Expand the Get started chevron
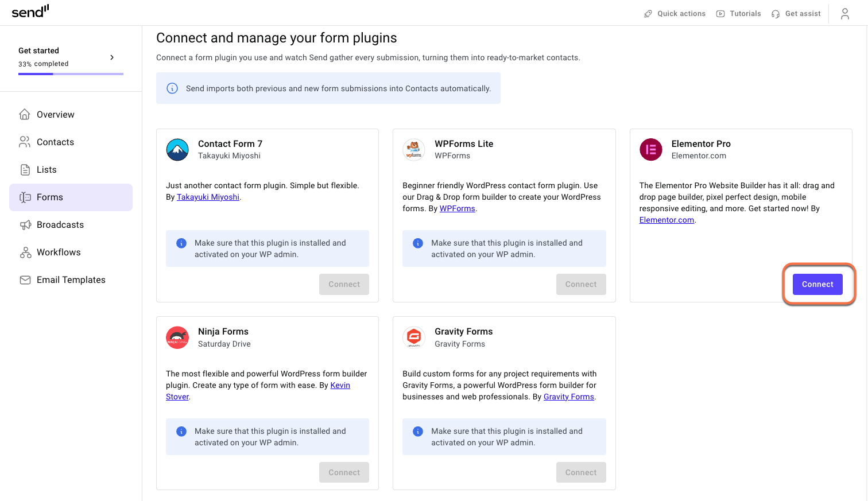Screen dimensions: 868x501 point(112,57)
